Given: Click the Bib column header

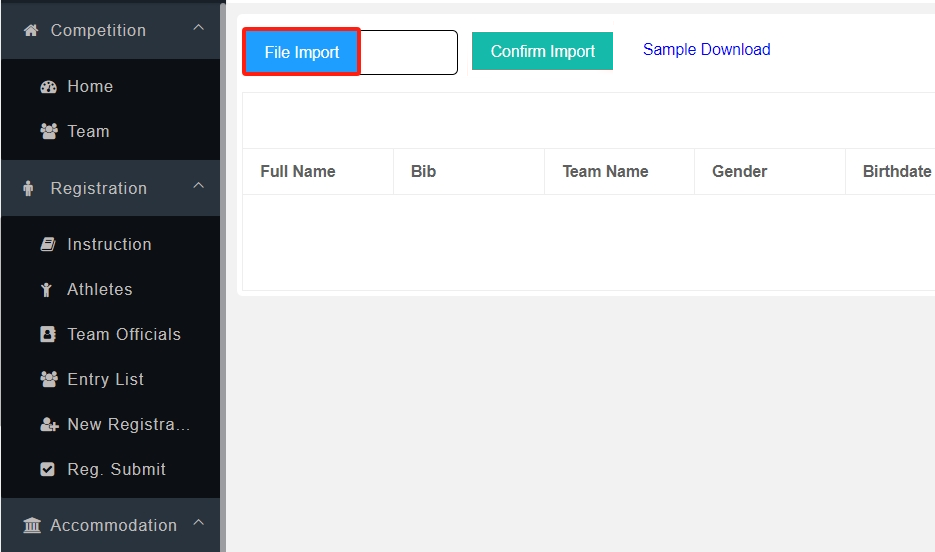Looking at the screenshot, I should (423, 171).
